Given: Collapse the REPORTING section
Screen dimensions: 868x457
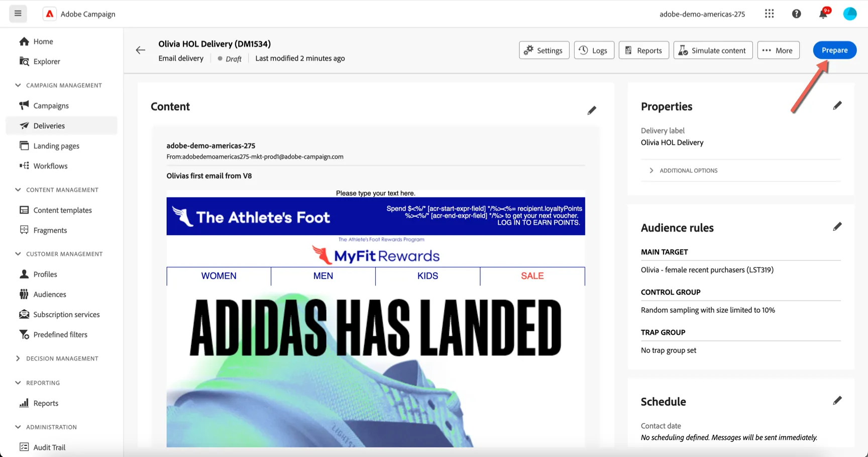Looking at the screenshot, I should [x=38, y=383].
